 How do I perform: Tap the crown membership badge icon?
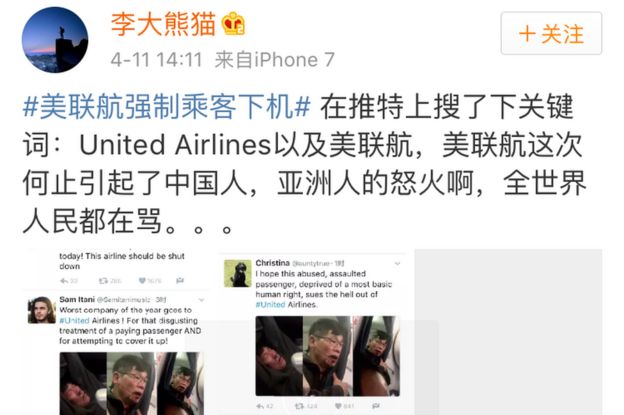point(233,23)
